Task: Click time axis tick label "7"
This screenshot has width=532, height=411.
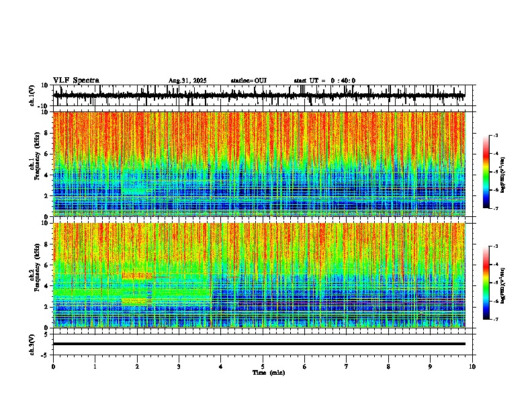Action: (347, 367)
